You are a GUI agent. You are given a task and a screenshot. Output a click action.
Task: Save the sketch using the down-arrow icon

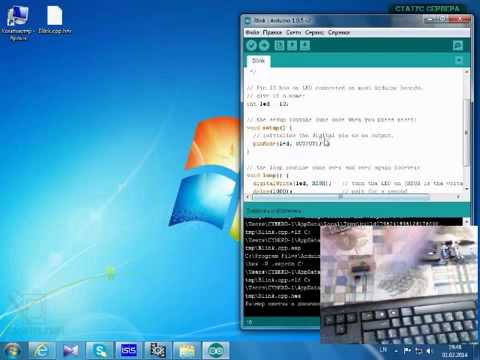[305, 45]
